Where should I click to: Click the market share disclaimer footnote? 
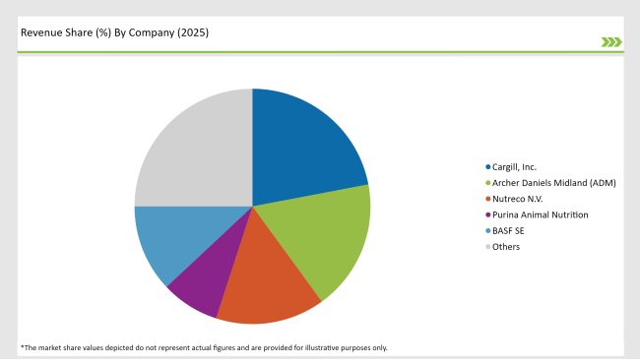click(204, 347)
